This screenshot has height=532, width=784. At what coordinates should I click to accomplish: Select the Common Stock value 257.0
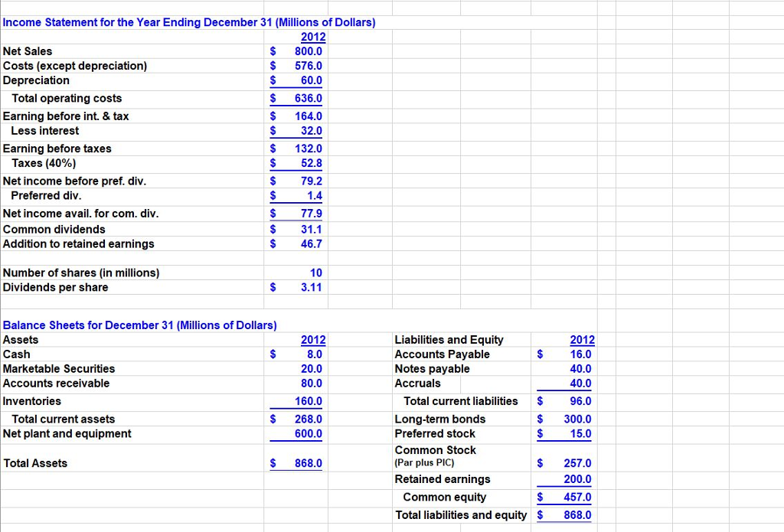tap(577, 463)
